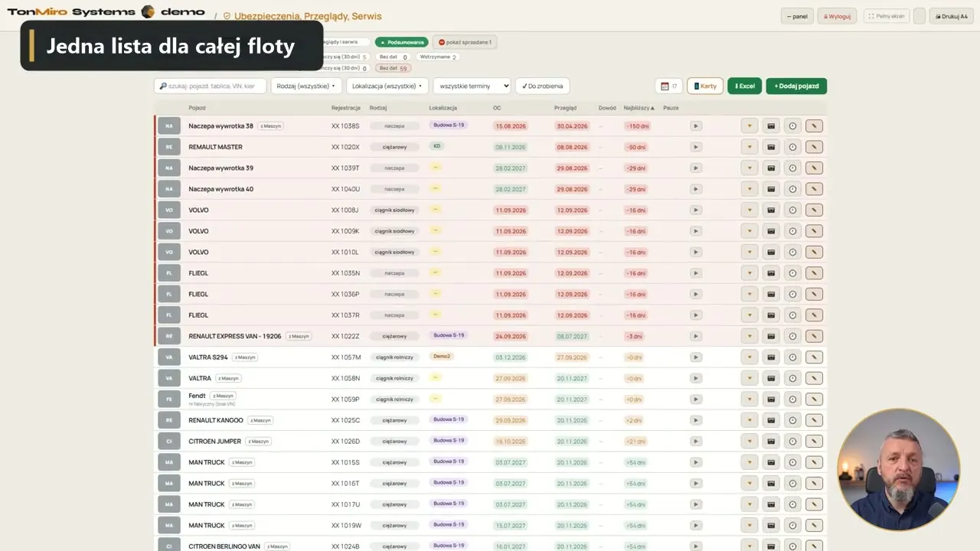Click the Dodaj pojazd button
980x551 pixels.
coord(796,86)
